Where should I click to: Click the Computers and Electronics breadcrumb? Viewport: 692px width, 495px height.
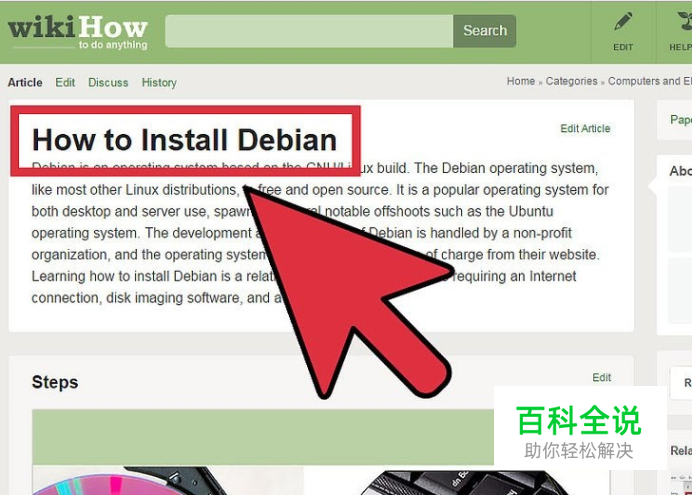coord(650,81)
